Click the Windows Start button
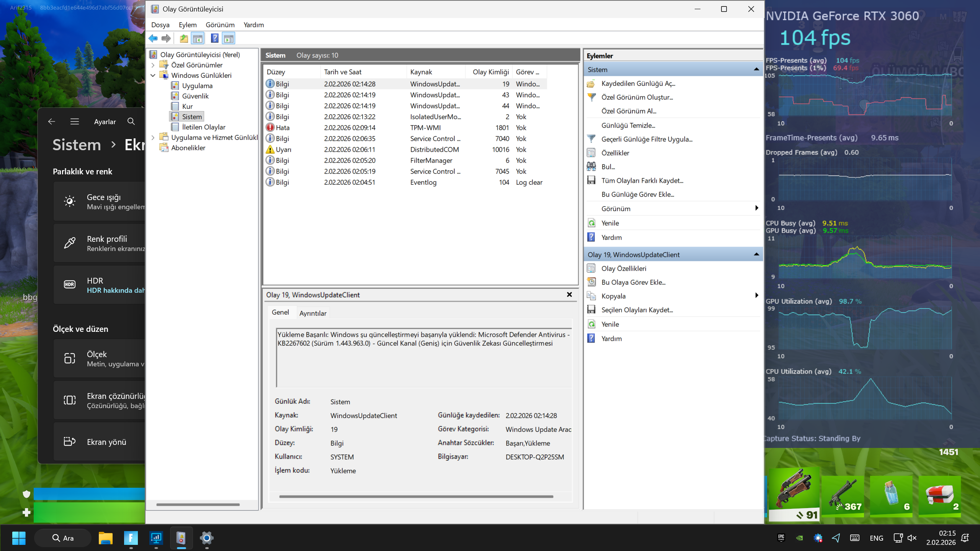This screenshot has height=551, width=980. [19, 538]
